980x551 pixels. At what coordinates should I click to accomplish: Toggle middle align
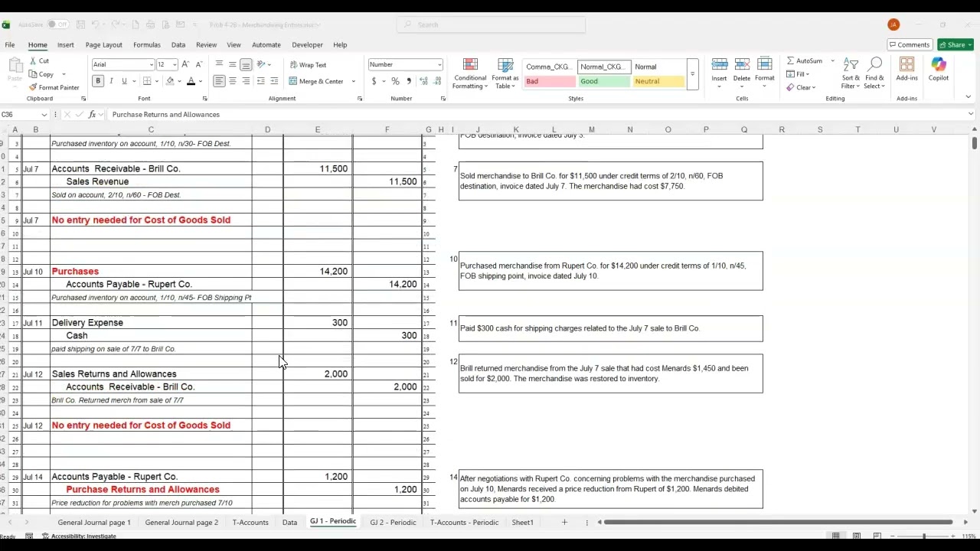[x=233, y=64]
